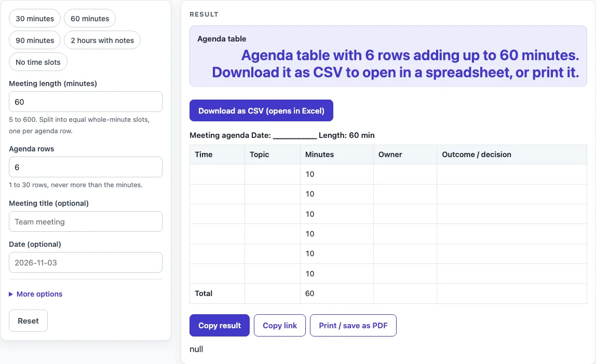Screen dimensions: 596x364
Task: Click the 'Meeting title (optional)' label
Action: tap(49, 203)
